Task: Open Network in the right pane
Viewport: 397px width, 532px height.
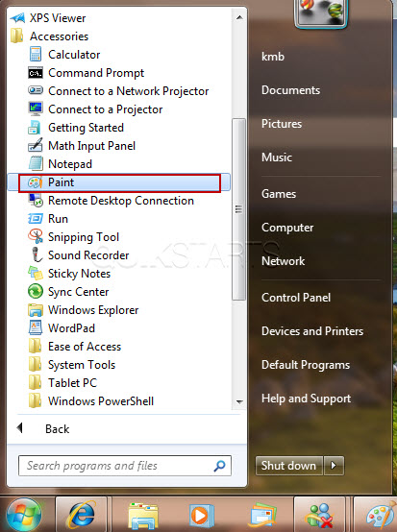Action: point(284,261)
